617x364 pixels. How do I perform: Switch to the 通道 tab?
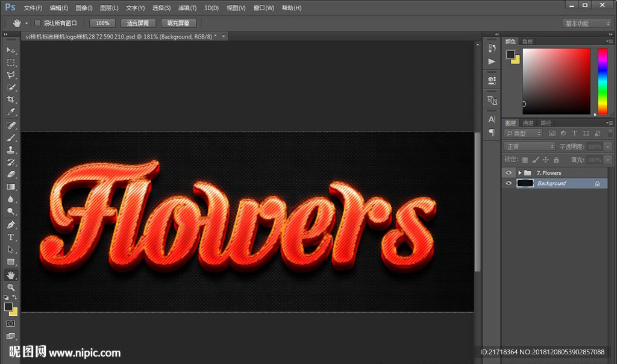coord(528,123)
